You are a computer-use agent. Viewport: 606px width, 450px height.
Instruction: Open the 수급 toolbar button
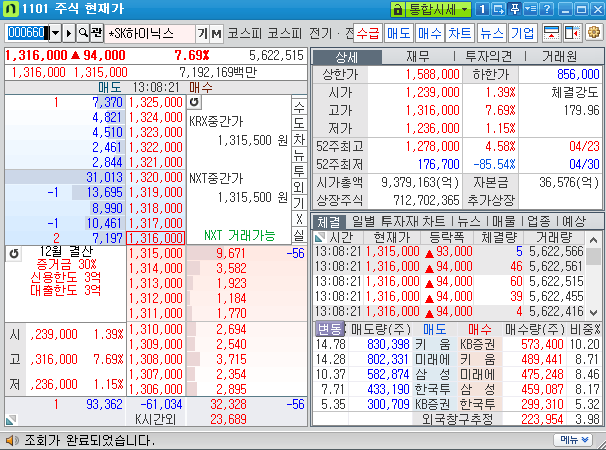point(368,33)
